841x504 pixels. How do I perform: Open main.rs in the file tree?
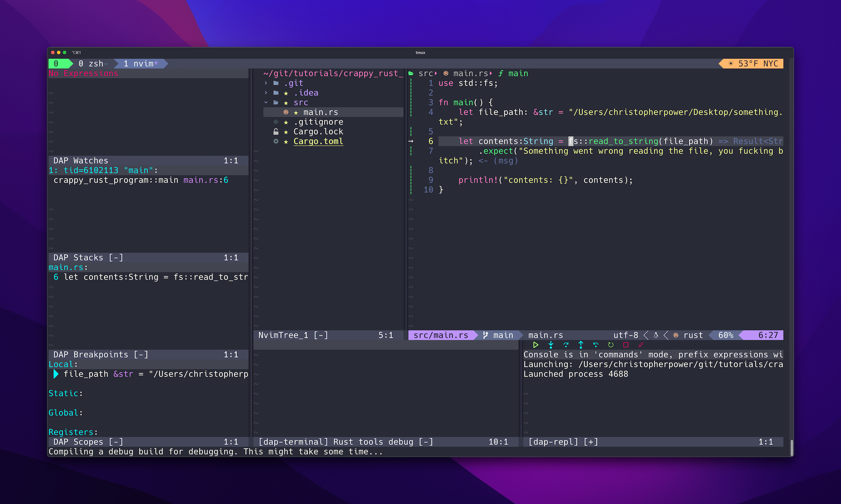(321, 112)
